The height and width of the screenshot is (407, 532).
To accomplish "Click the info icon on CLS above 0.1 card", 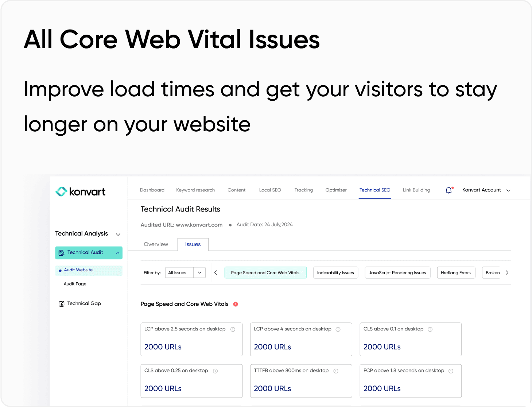I will [430, 329].
